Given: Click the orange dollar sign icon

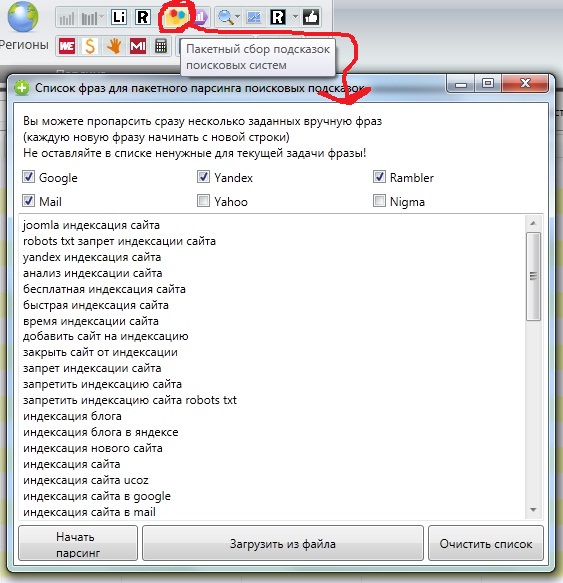Looking at the screenshot, I should (90, 46).
